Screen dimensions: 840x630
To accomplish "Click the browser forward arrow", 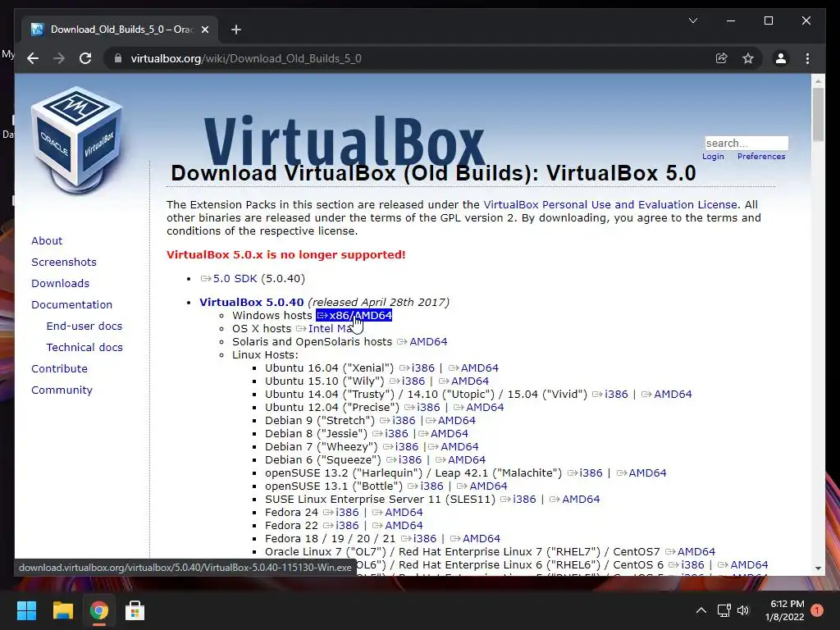I will pos(59,58).
